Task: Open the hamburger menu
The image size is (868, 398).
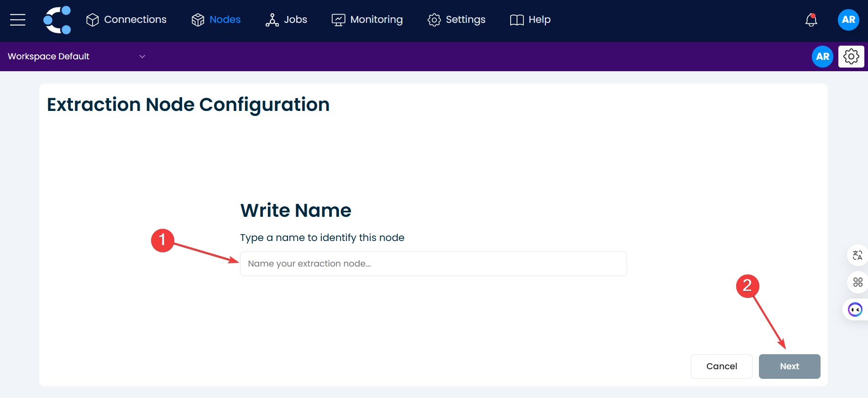Action: pos(18,20)
